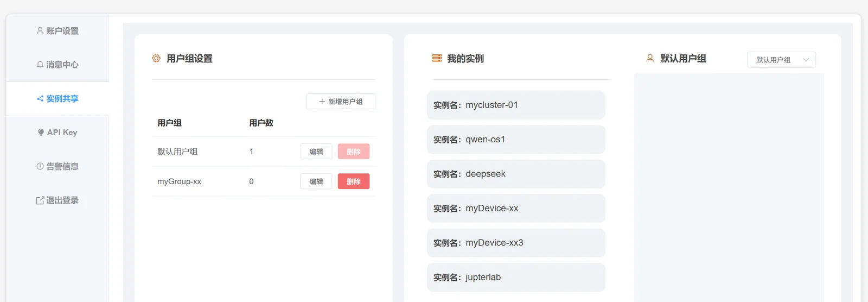
Task: Select instance myDevice-xx3
Action: pos(516,243)
